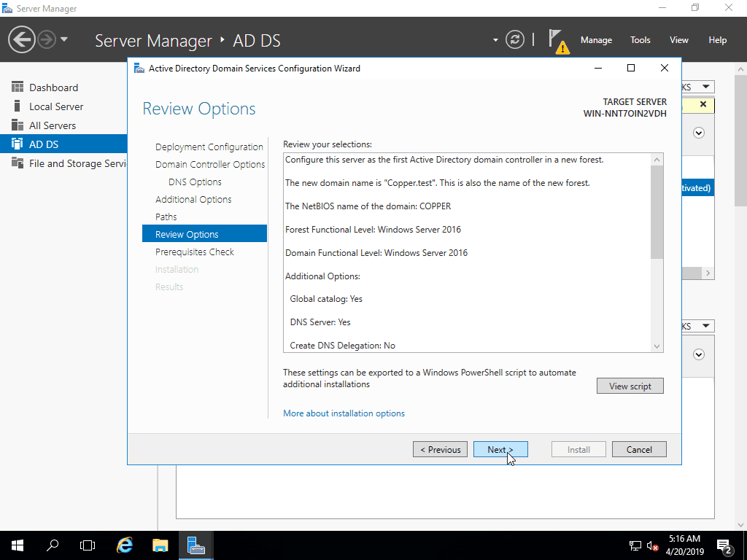Open More about installation options link
Screen dimensions: 747x560
344,413
